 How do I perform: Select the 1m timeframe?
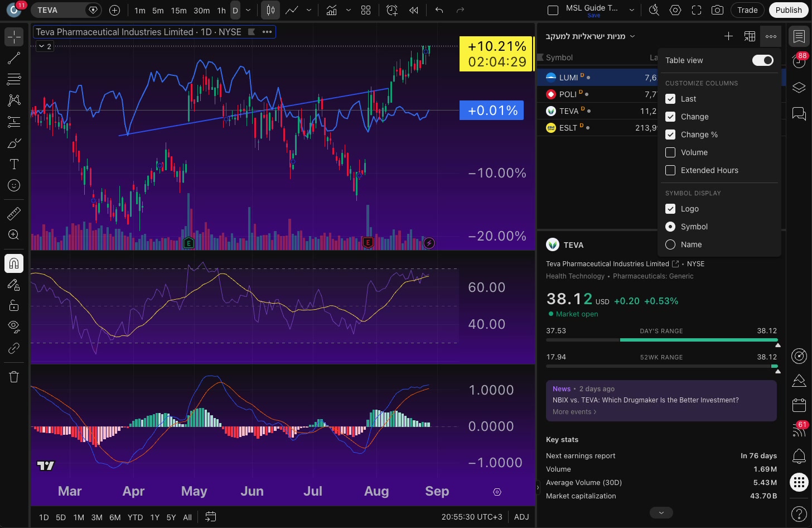139,10
